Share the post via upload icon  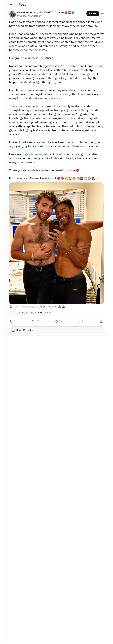[x=101, y=321]
